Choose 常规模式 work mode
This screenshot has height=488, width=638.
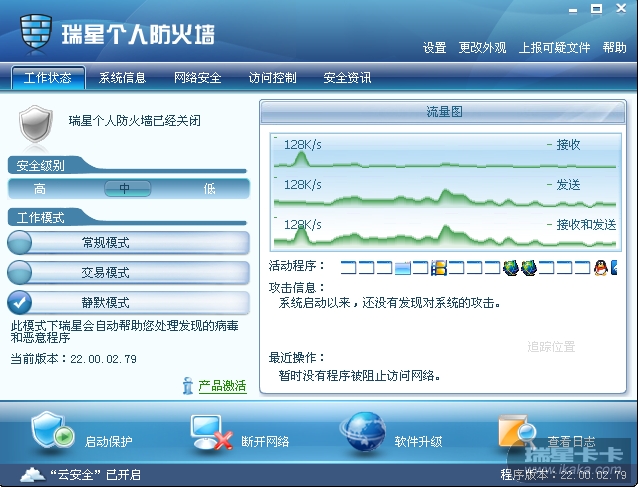click(x=129, y=243)
